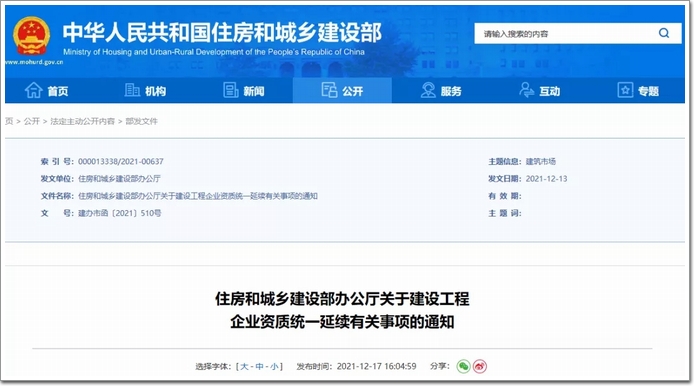
Task: Click the national emblem logo
Action: point(31,35)
